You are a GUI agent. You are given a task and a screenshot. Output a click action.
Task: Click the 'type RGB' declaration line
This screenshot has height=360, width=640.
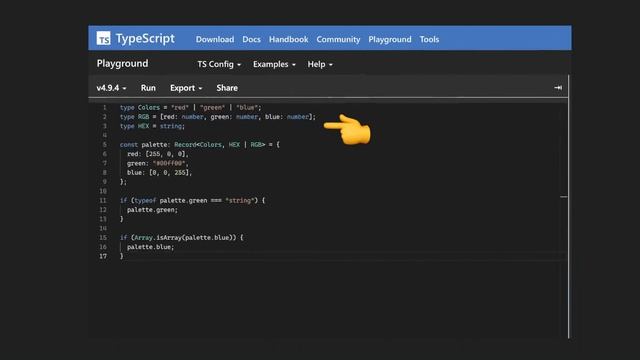(x=218, y=117)
